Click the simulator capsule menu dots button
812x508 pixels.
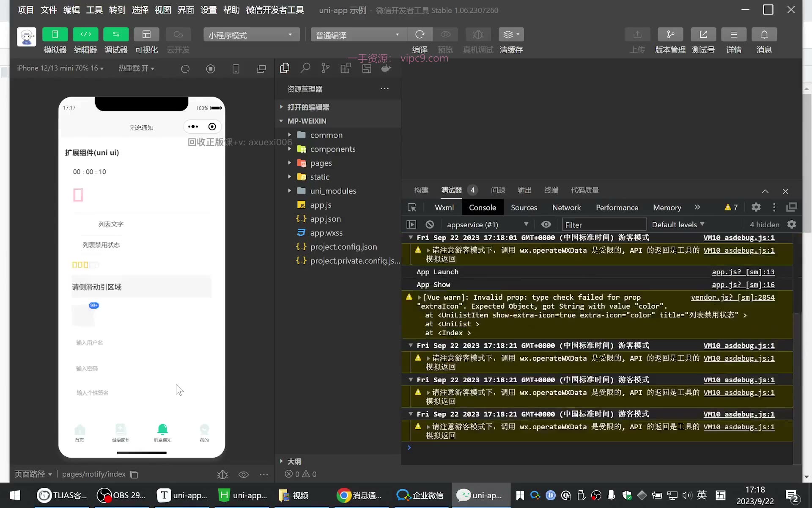tap(193, 127)
